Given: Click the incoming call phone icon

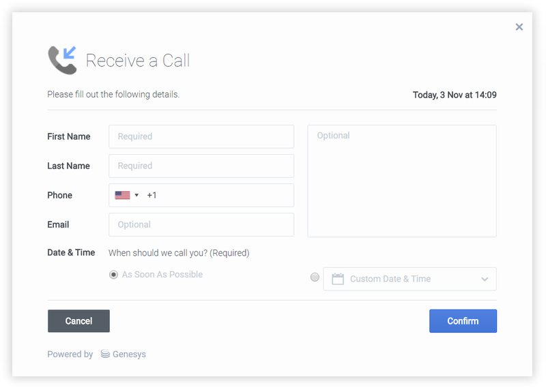Looking at the screenshot, I should (62, 60).
